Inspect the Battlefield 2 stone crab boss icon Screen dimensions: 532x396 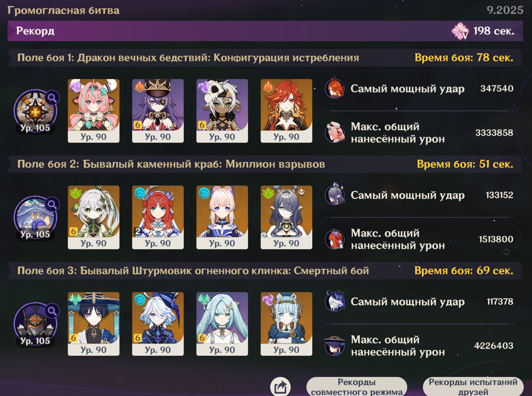tap(35, 217)
